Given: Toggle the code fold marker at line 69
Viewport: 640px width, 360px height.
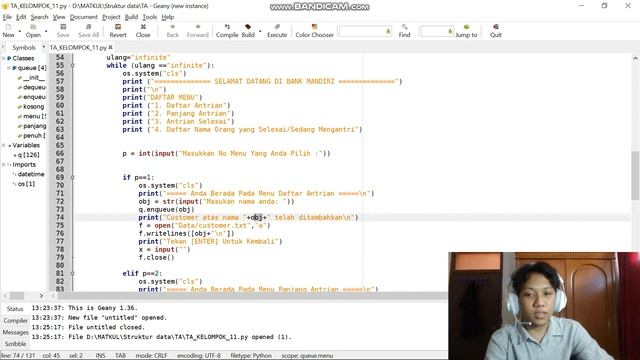Looking at the screenshot, I should 72,177.
